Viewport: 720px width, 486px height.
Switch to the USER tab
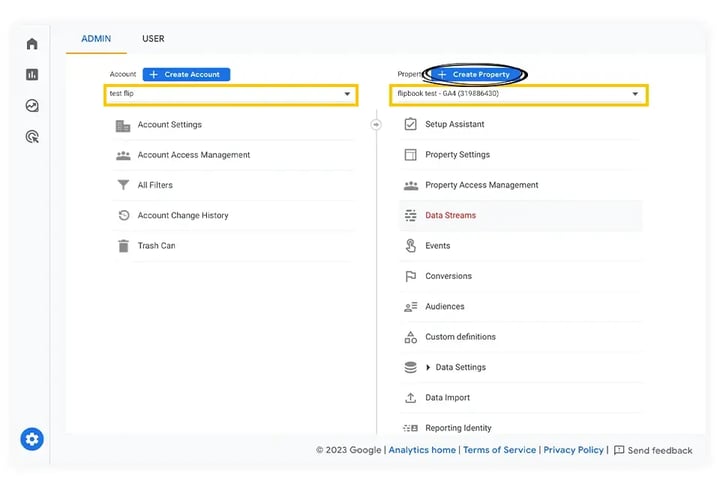[x=153, y=39]
